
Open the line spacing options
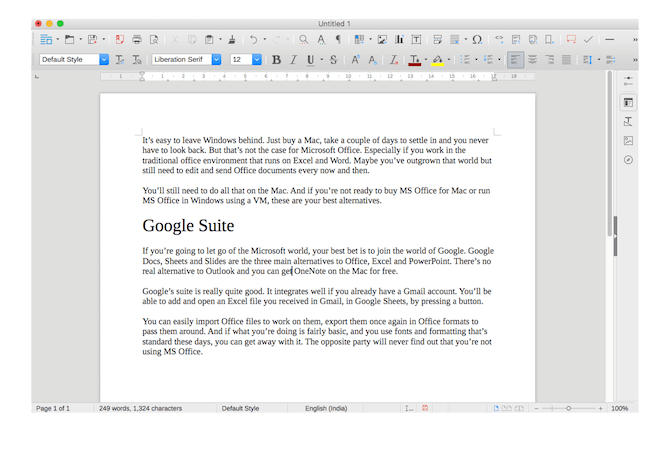[588, 60]
